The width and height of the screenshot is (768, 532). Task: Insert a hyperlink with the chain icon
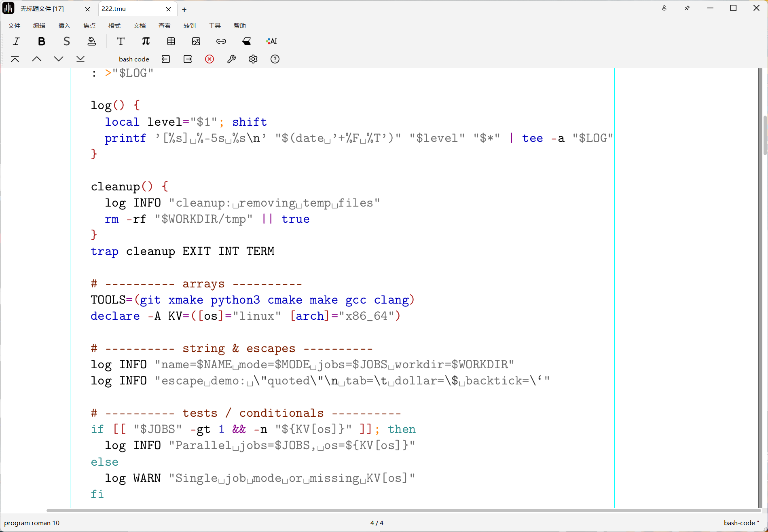tap(221, 41)
